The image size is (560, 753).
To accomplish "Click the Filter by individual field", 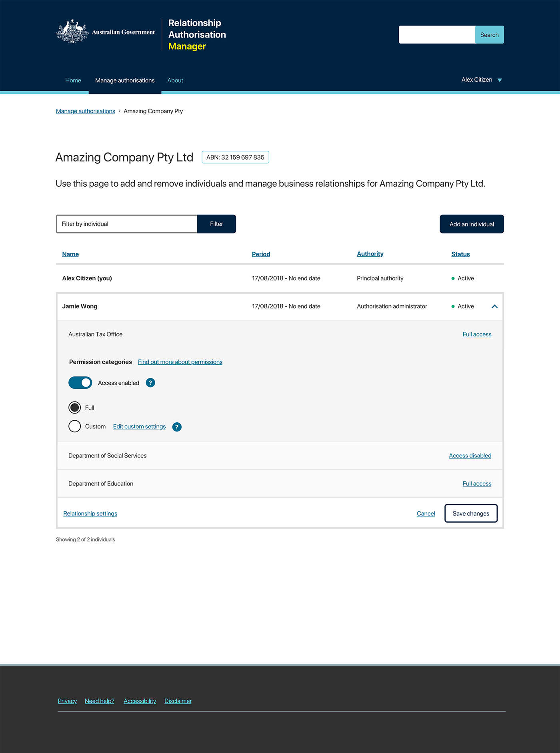I will tap(127, 224).
